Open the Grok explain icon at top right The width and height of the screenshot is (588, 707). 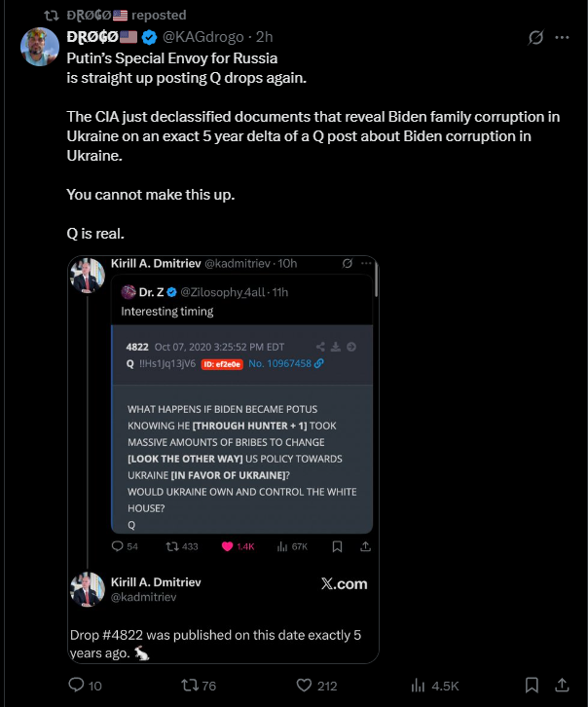[x=535, y=37]
